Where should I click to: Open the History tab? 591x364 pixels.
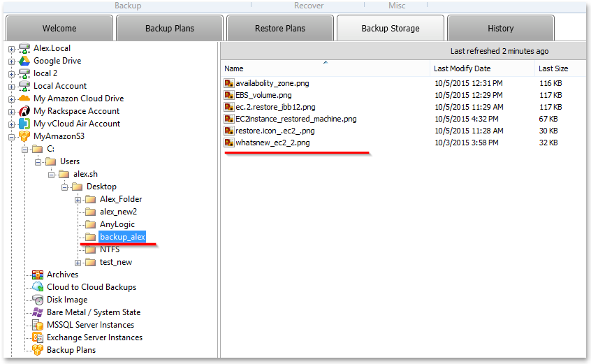point(501,28)
